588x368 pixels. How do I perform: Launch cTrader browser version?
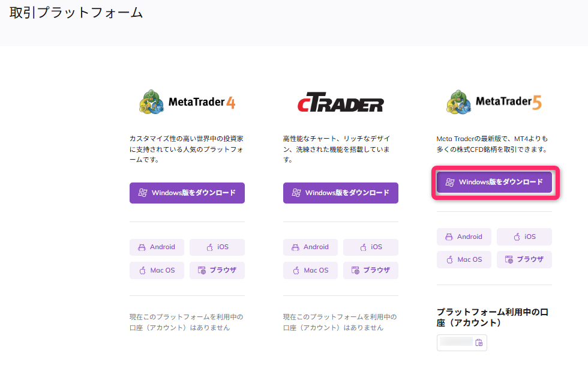(370, 270)
